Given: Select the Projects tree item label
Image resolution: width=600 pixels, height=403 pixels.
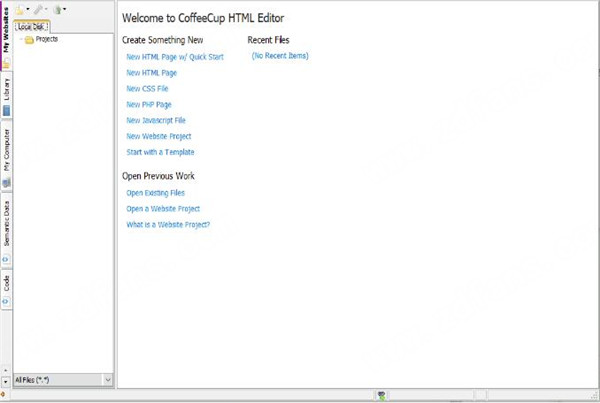Looking at the screenshot, I should tap(47, 39).
